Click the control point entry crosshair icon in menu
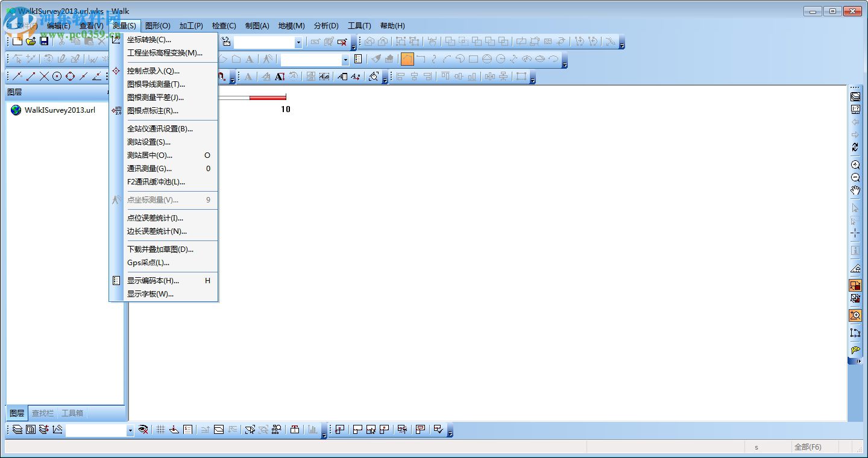Viewport: 868px width, 458px height. [x=117, y=71]
